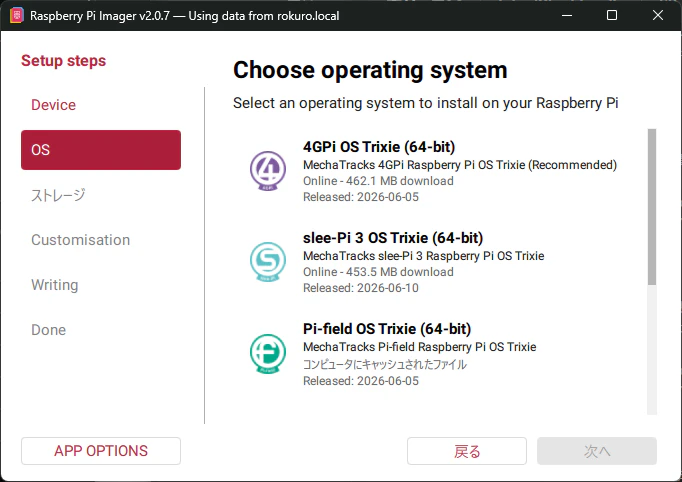Click 'Online - 453.5 MB download' text

pos(378,272)
